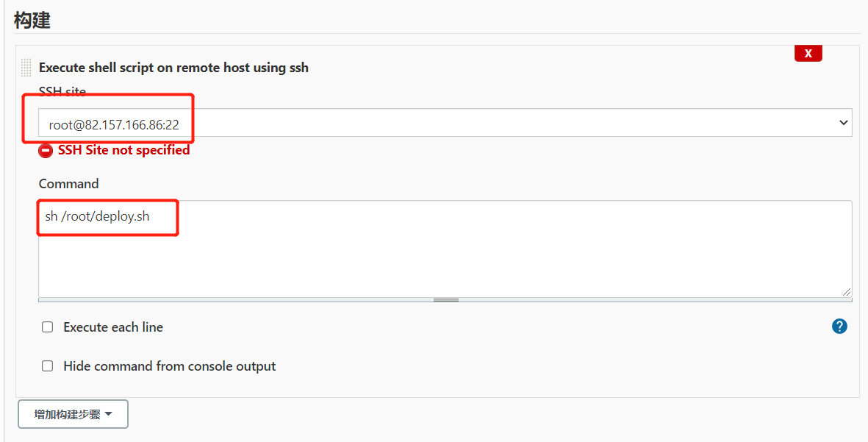
Task: Tick Hide command from console output checkbox
Action: pos(48,366)
